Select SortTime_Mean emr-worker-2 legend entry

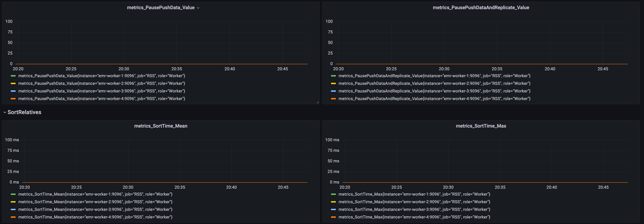pos(95,202)
